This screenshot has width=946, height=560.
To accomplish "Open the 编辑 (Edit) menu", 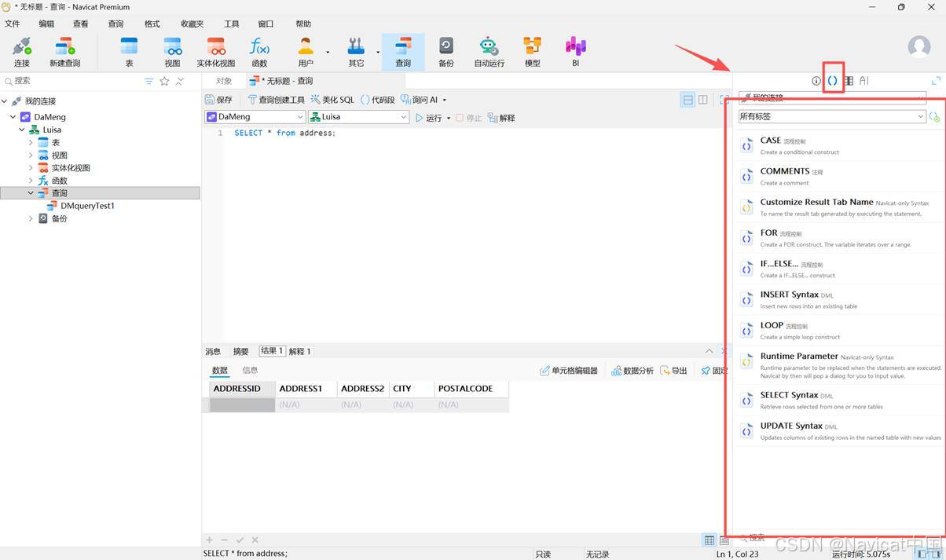I will pyautogui.click(x=47, y=24).
